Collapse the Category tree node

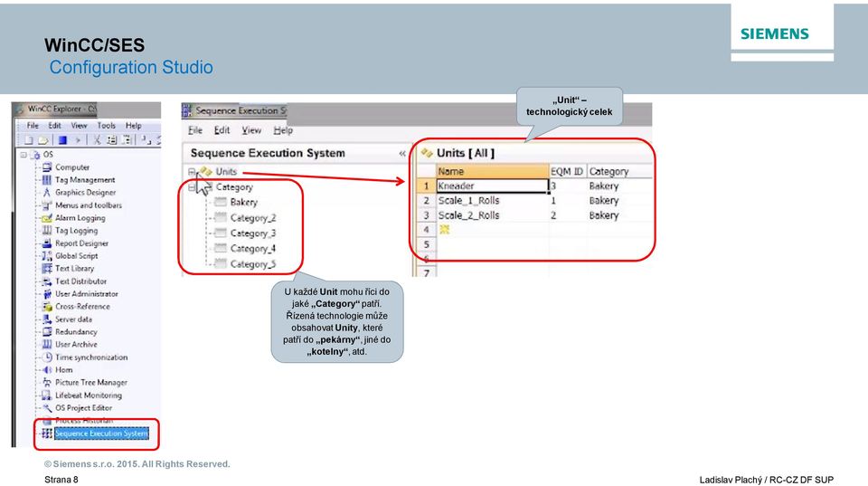point(192,187)
